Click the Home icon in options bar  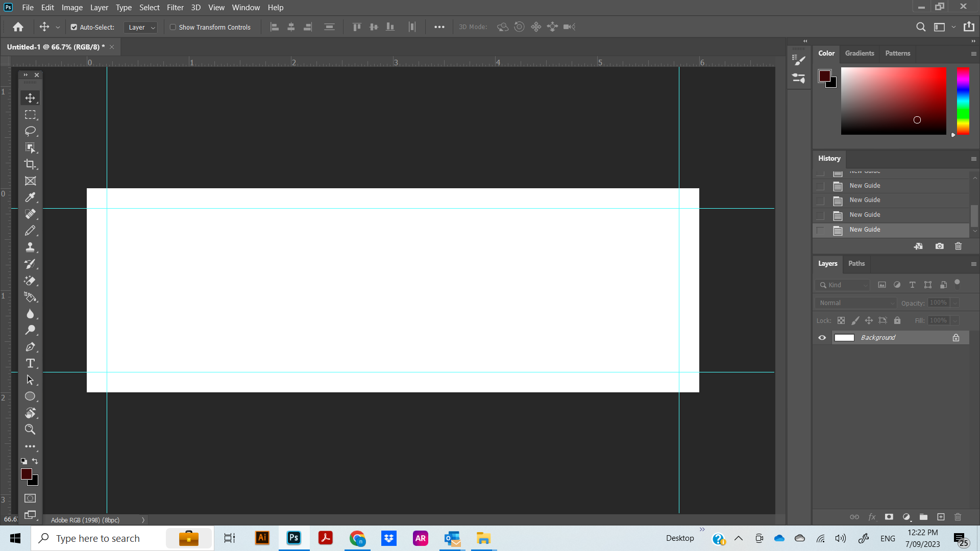(18, 27)
